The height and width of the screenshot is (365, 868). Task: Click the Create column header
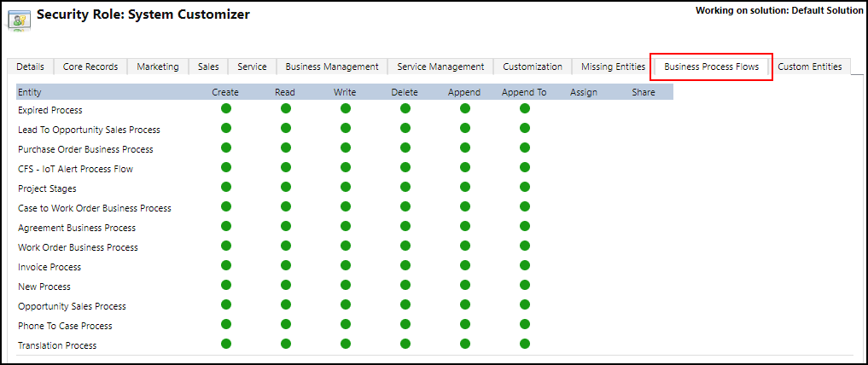pyautogui.click(x=225, y=92)
